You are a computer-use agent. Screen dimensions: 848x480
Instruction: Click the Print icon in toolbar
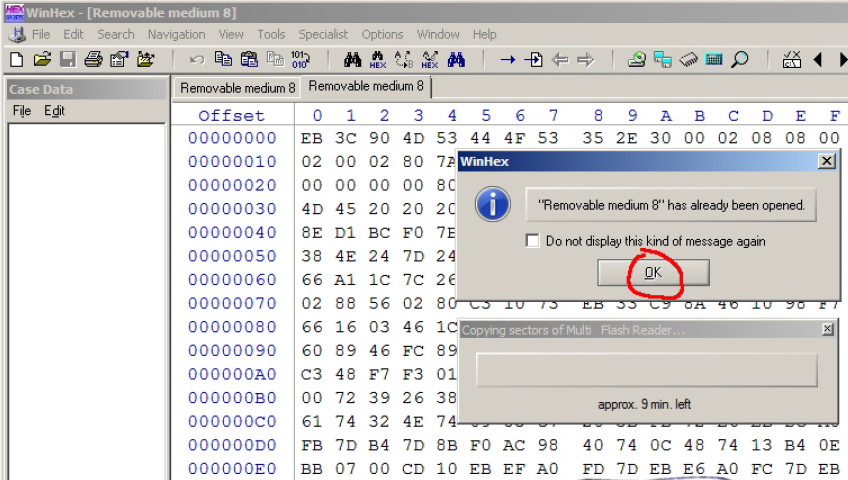pyautogui.click(x=93, y=59)
